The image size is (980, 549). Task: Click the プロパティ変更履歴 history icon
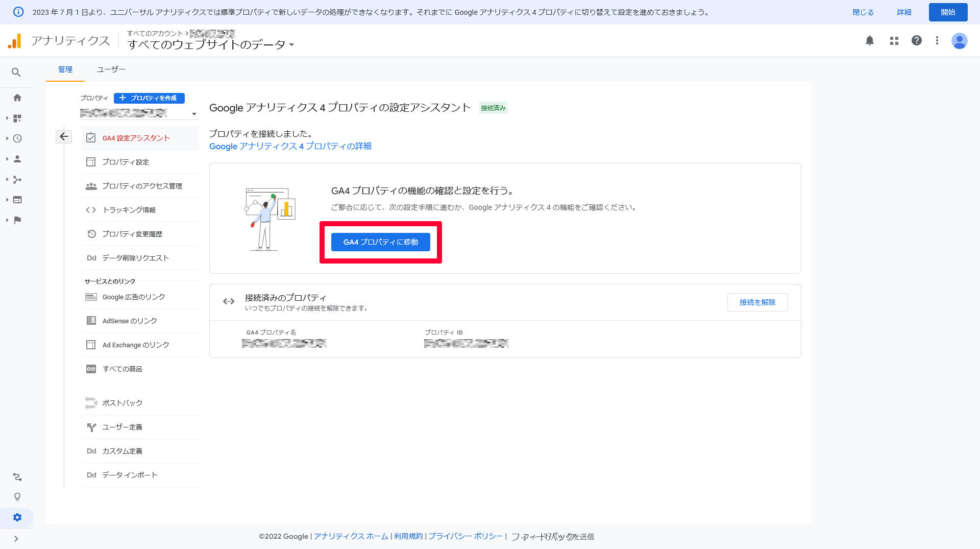pos(91,234)
